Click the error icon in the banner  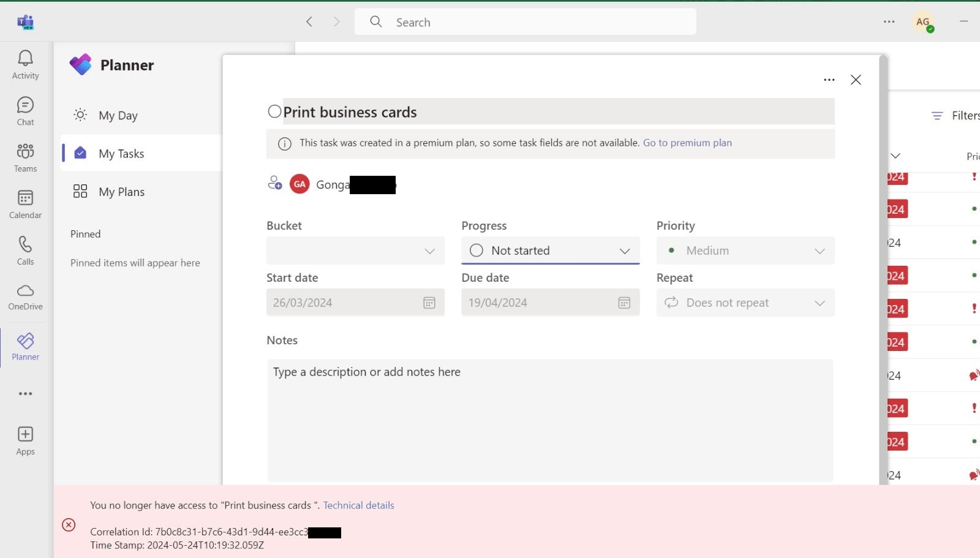pyautogui.click(x=69, y=525)
